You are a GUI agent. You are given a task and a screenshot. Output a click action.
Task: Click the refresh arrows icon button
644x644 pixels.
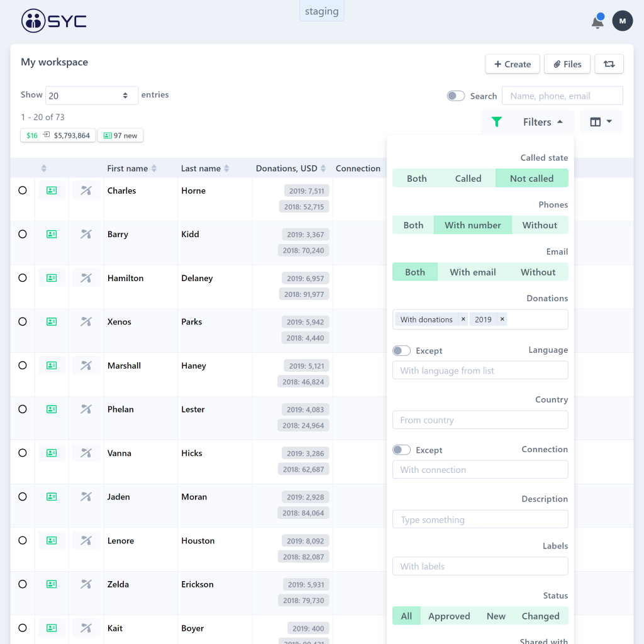pyautogui.click(x=609, y=64)
